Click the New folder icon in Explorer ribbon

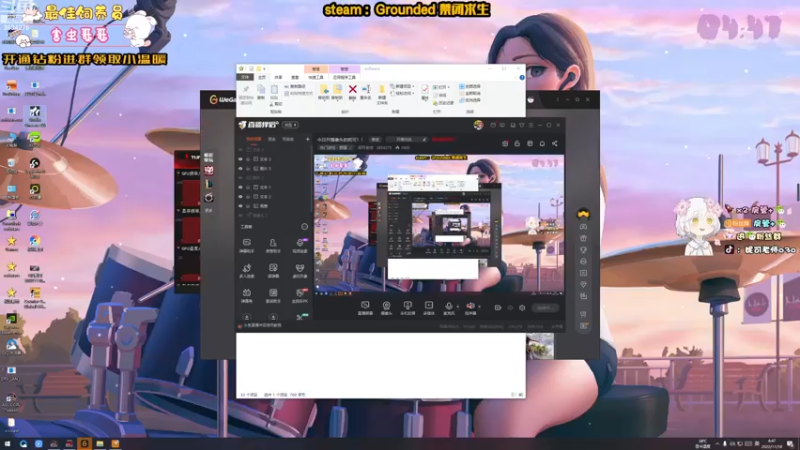[x=382, y=90]
